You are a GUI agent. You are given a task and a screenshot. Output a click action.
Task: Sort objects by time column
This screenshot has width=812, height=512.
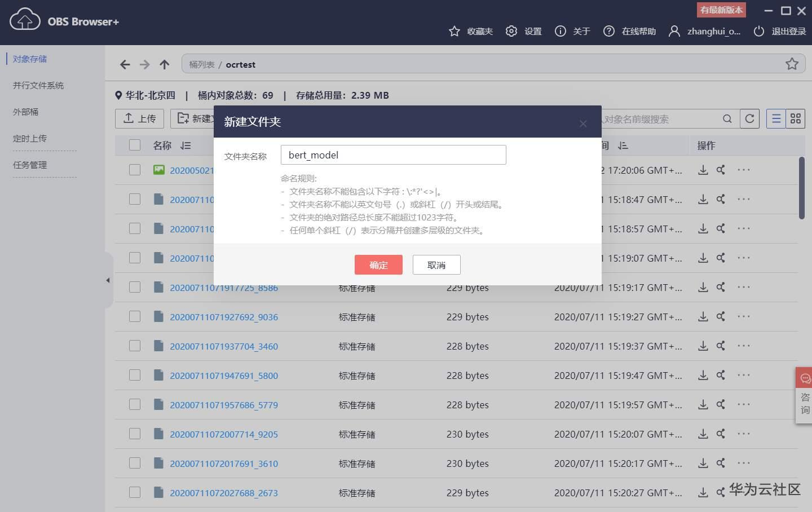tap(623, 145)
